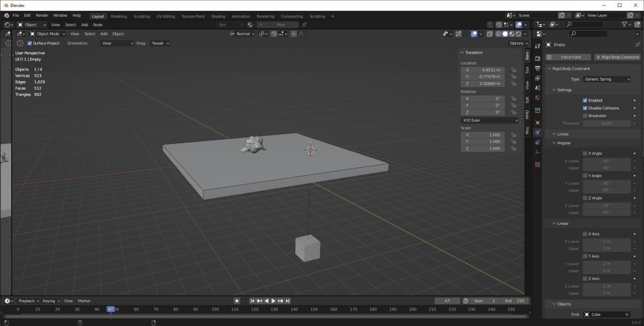This screenshot has height=326, width=644.
Task: Enable the X Angle limit checkbox
Action: pos(585,153)
